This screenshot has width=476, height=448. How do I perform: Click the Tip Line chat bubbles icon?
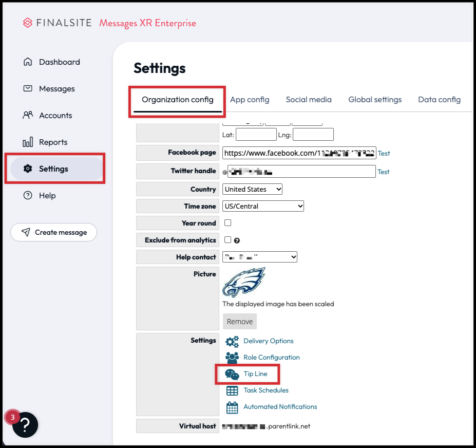[232, 374]
